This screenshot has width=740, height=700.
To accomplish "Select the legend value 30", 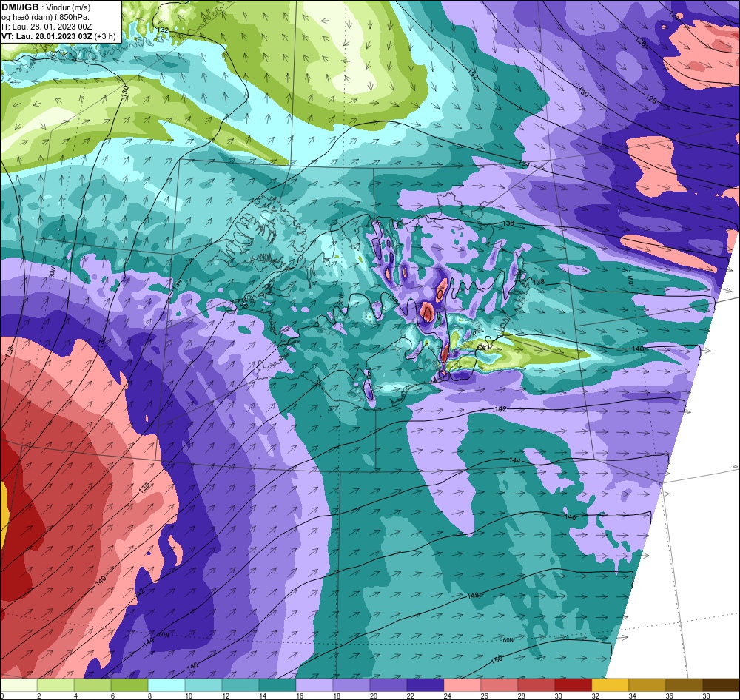I will coord(558,696).
